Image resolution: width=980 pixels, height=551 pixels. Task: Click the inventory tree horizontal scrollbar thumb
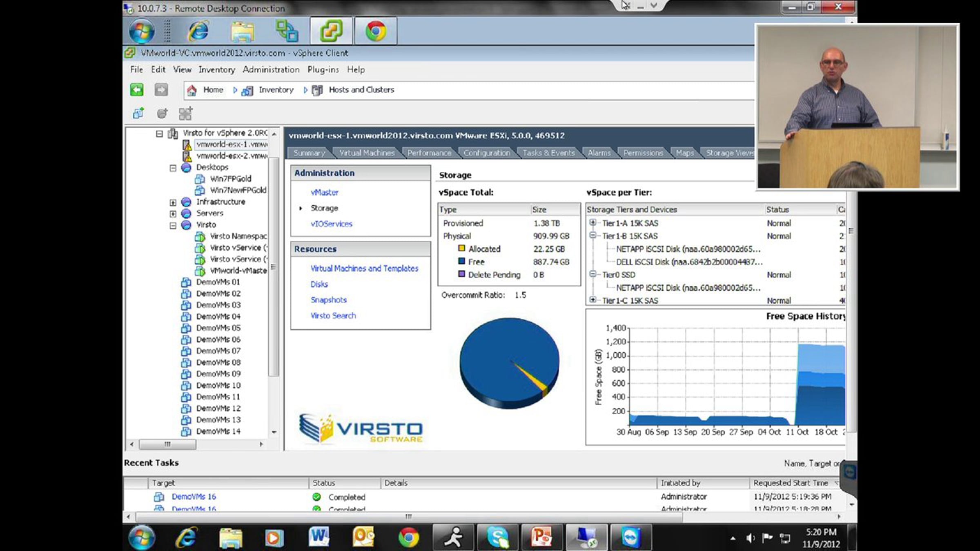(x=167, y=444)
